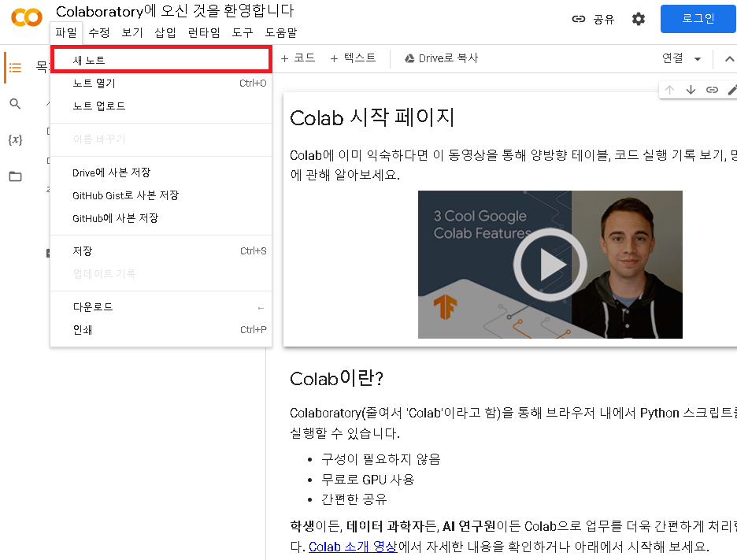Screen dimensions: 737x560
Task: Click the settings gear icon
Action: click(x=638, y=19)
